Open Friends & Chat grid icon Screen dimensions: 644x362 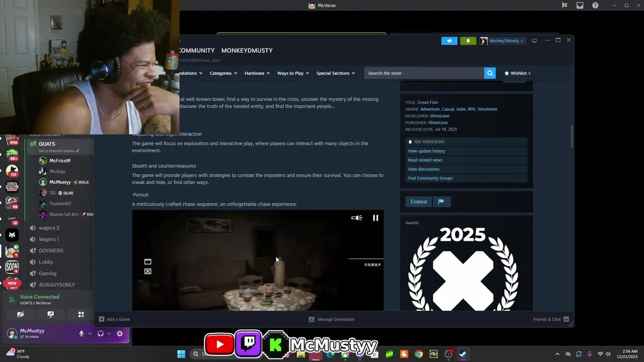click(x=566, y=319)
